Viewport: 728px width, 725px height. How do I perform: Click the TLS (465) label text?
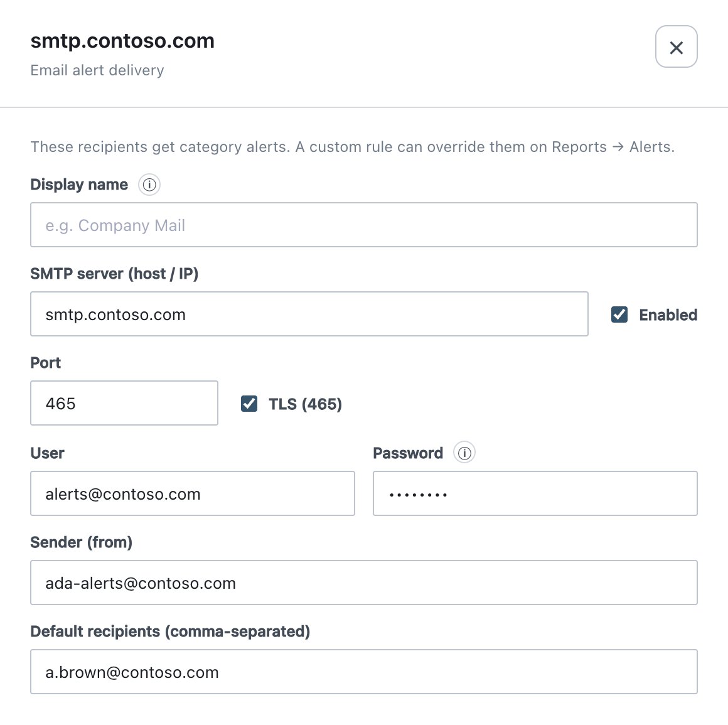point(306,404)
